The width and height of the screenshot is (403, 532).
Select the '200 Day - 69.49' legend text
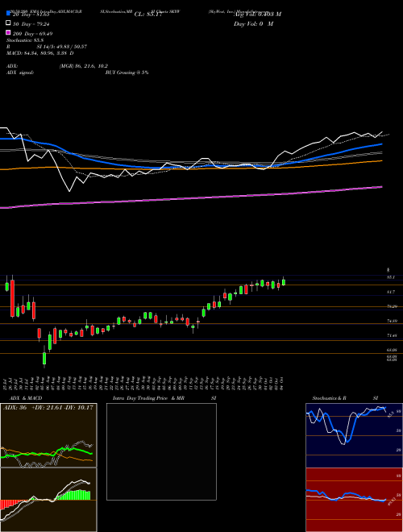(x=32, y=34)
